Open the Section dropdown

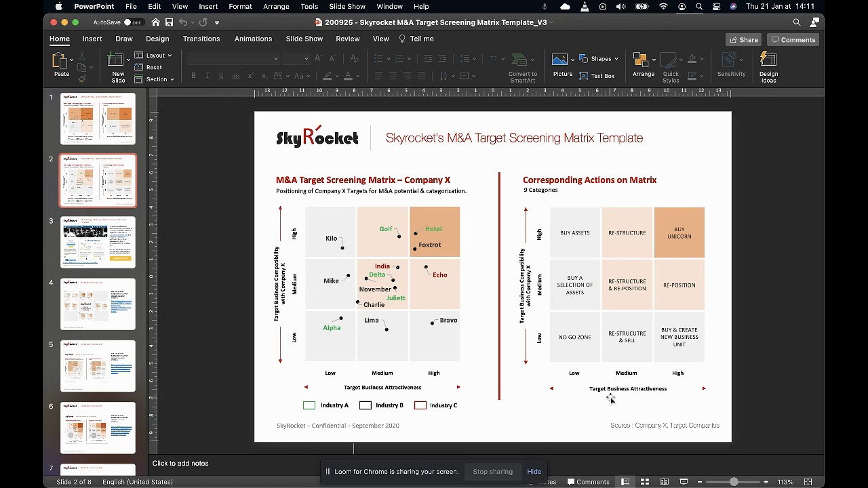[154, 79]
